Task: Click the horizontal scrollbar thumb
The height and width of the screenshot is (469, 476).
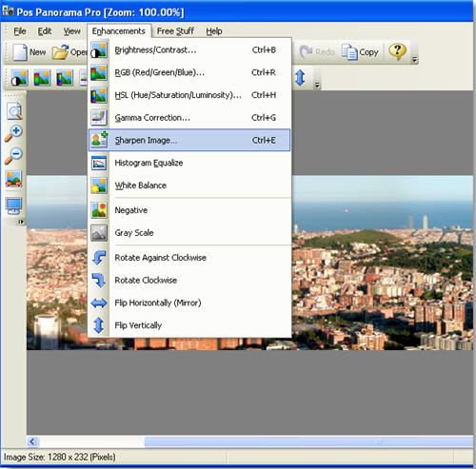Action: [308, 441]
